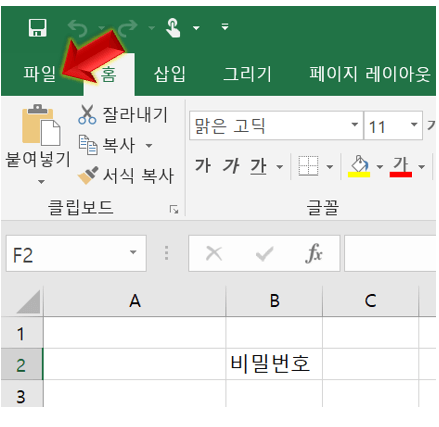This screenshot has height=427, width=439.
Task: Open the font name dropdown arrow
Action: click(x=355, y=125)
